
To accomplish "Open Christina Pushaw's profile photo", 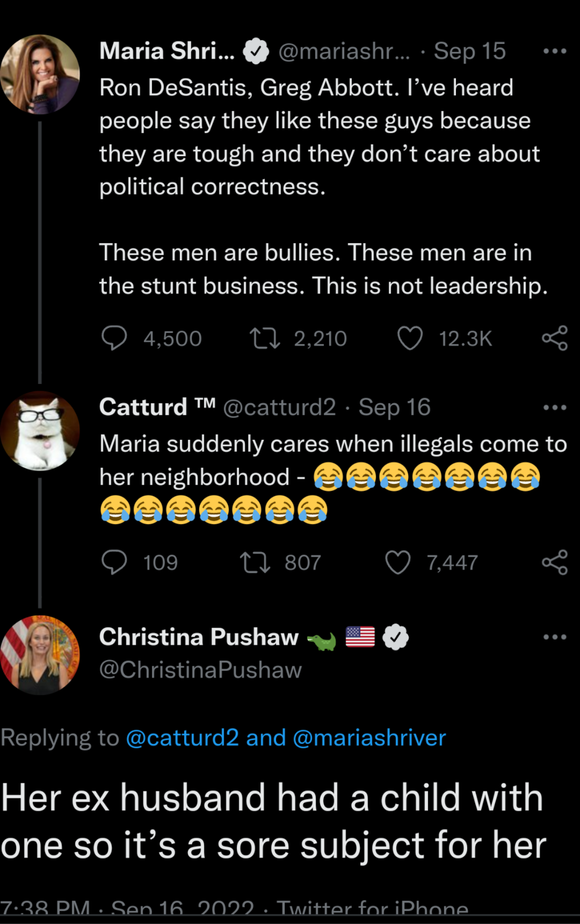I will coord(40,655).
